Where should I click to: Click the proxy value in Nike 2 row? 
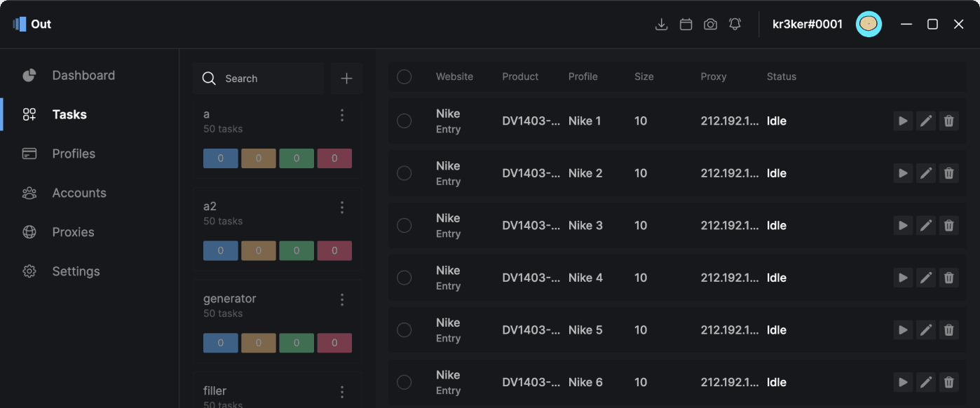coord(730,173)
